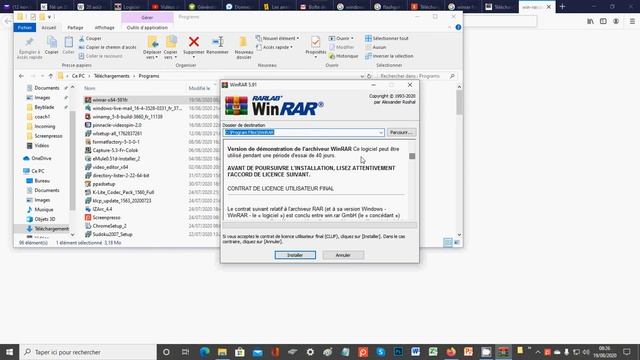Click Historique in the Ouvrir group
This screenshot has width=640, height=360.
[x=344, y=56]
